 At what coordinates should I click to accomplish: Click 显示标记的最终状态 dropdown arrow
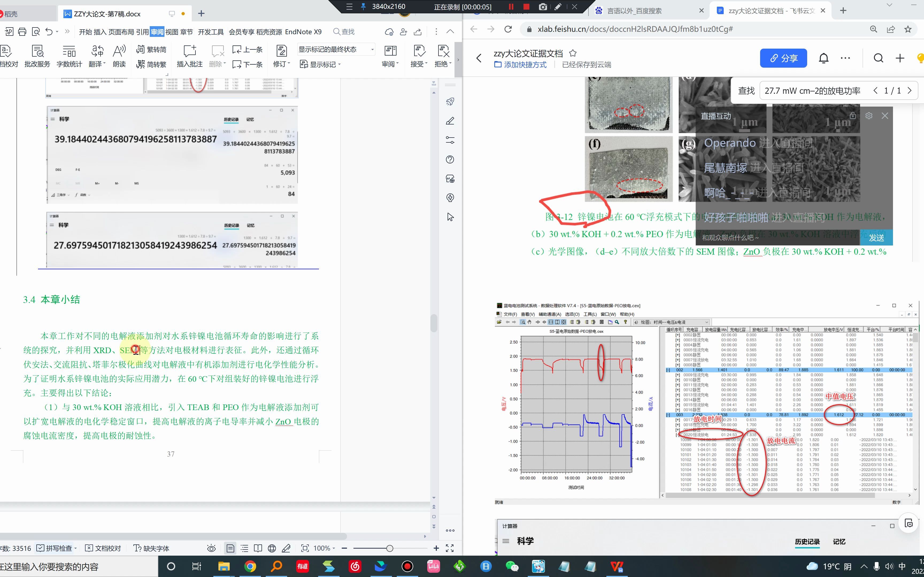(x=370, y=49)
